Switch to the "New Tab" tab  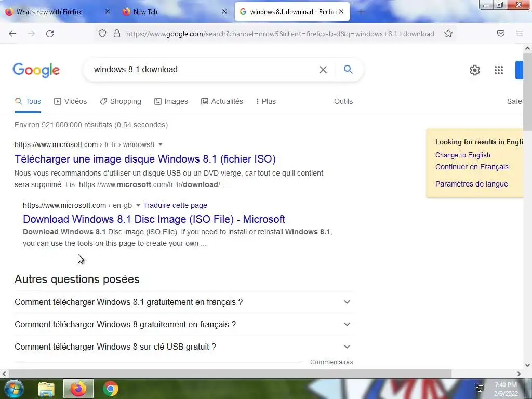[145, 12]
